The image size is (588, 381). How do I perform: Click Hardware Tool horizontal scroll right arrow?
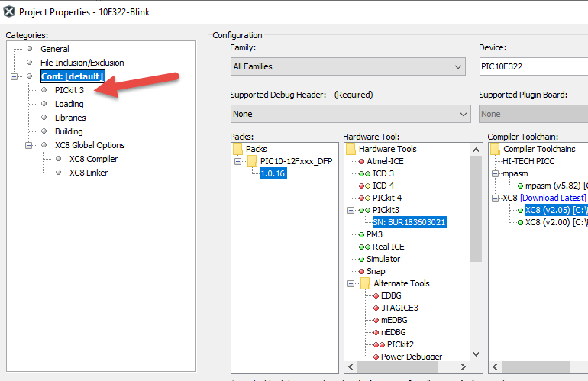463,366
